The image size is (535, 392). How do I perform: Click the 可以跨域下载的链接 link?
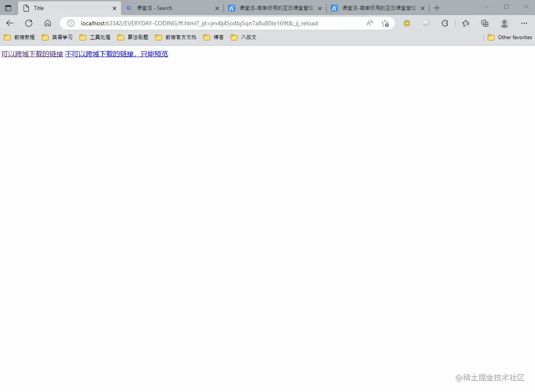coord(31,54)
